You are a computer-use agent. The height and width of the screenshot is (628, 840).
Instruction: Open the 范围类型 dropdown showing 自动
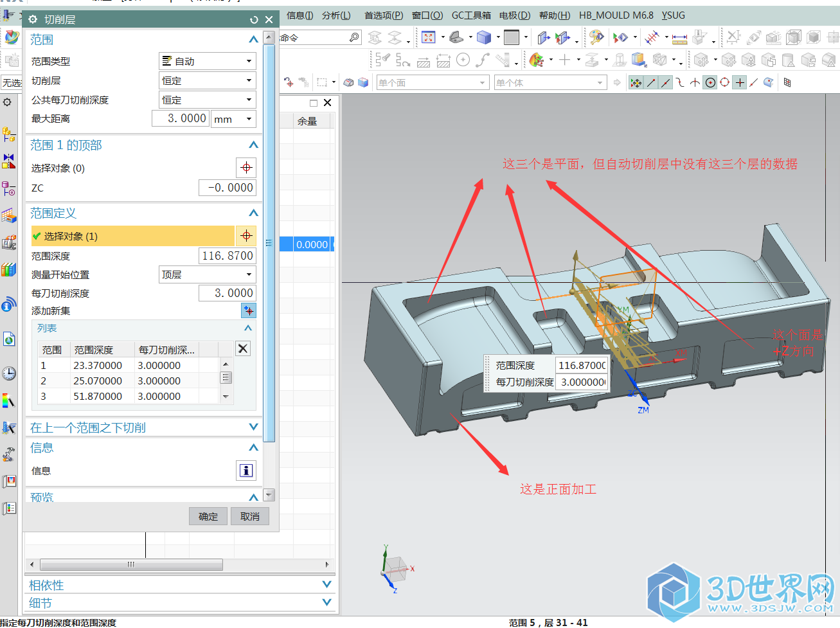[207, 61]
